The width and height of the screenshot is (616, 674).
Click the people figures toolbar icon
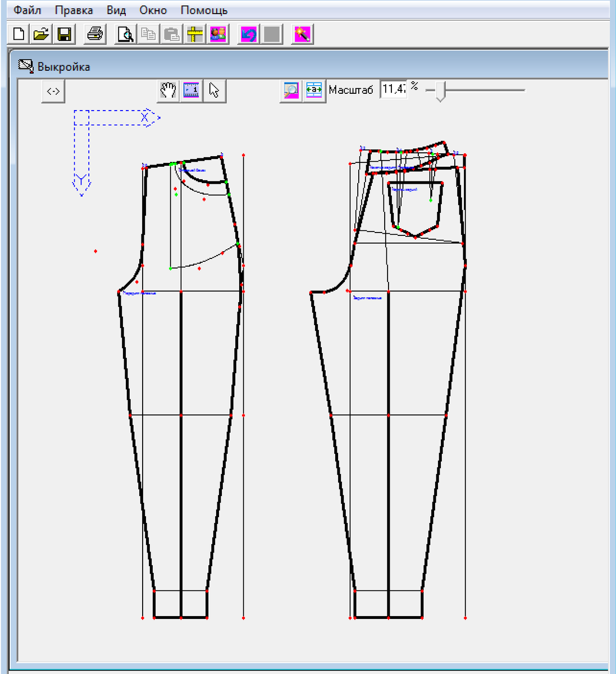[218, 34]
